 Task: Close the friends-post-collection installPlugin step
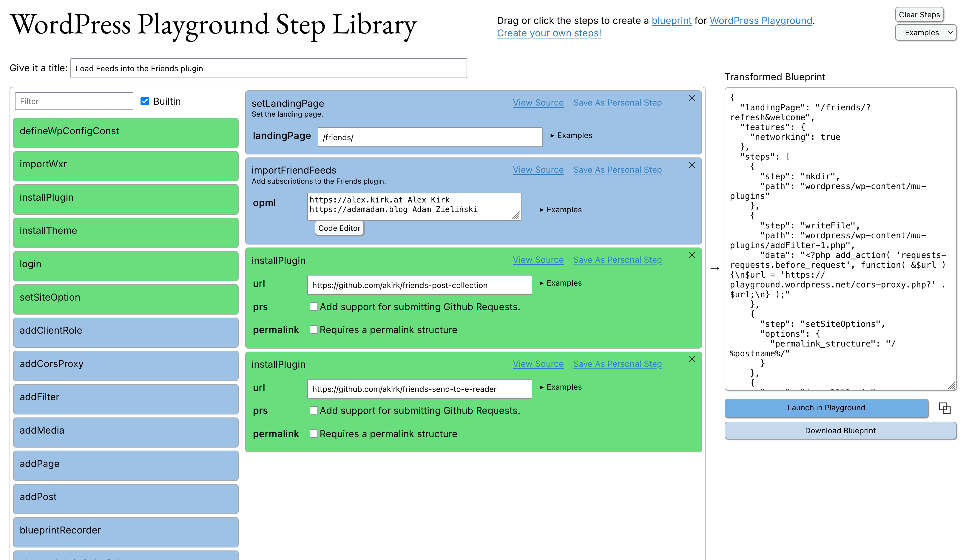[x=692, y=255]
